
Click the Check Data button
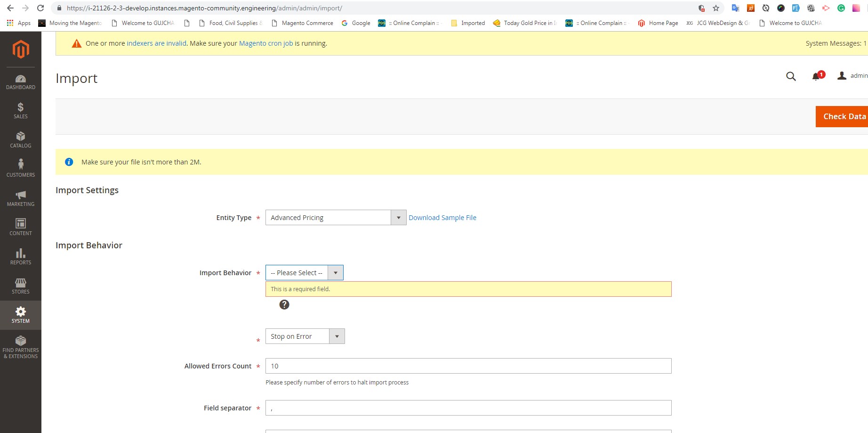pyautogui.click(x=844, y=116)
